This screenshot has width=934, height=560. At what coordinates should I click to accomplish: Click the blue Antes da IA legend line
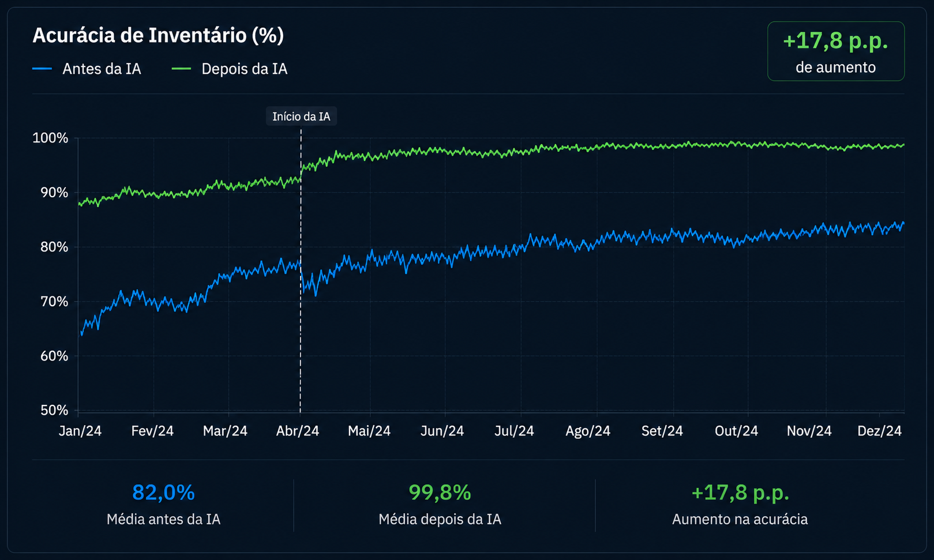[x=43, y=69]
